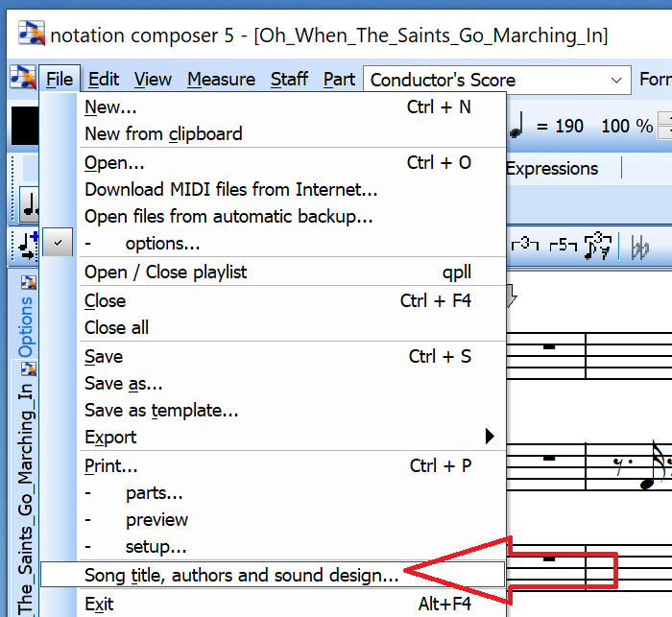Click the add note icon in left toolbar
Screen dimensions: 672x617
pyautogui.click(x=25, y=247)
